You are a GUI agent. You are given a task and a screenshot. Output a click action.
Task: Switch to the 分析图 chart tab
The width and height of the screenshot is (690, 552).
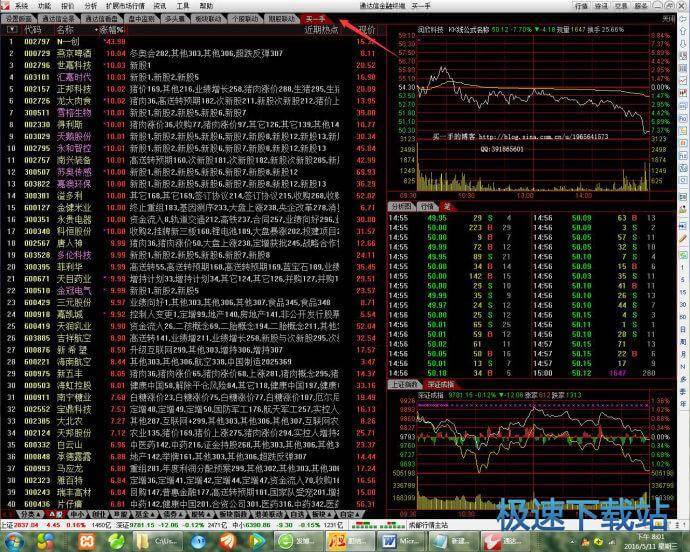pos(401,206)
